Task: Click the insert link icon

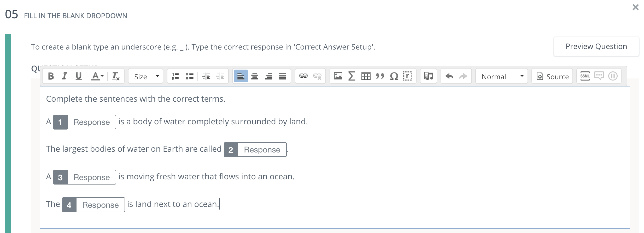Action: coord(303,76)
